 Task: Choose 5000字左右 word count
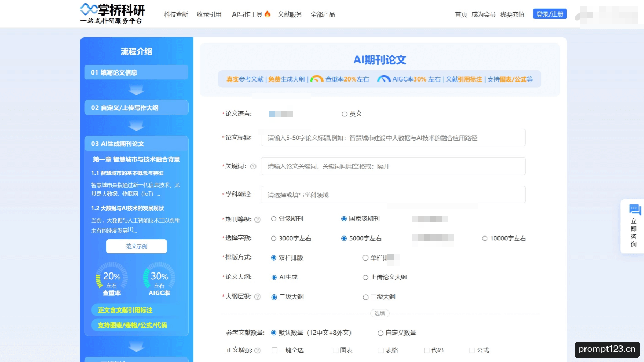point(344,239)
